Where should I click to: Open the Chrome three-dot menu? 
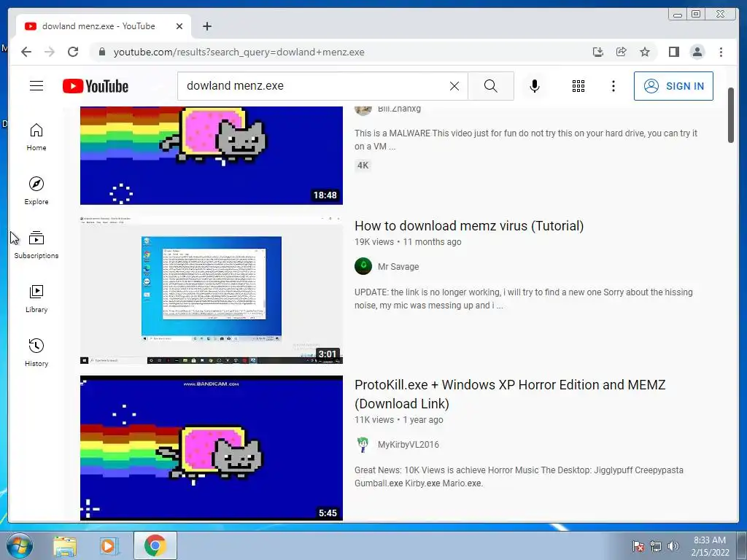click(721, 52)
